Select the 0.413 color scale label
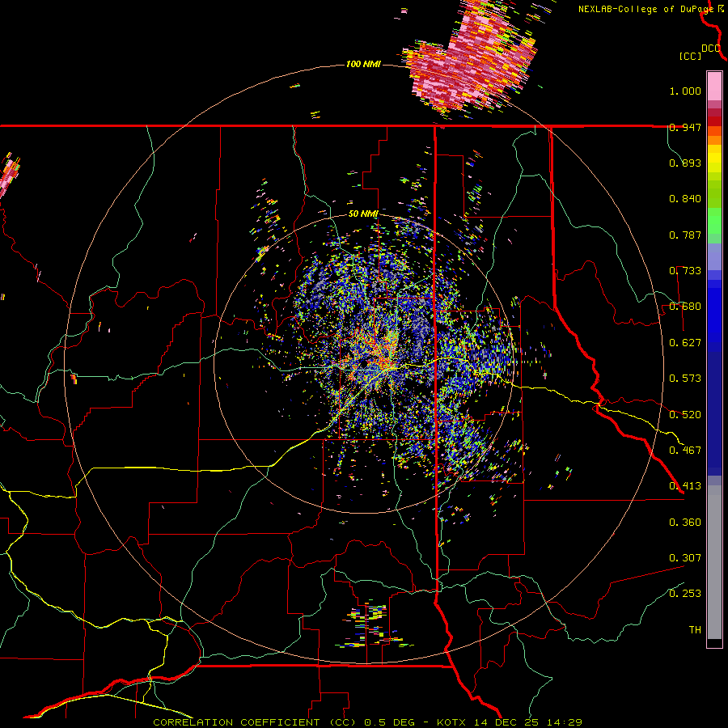This screenshot has width=728, height=728. [685, 486]
